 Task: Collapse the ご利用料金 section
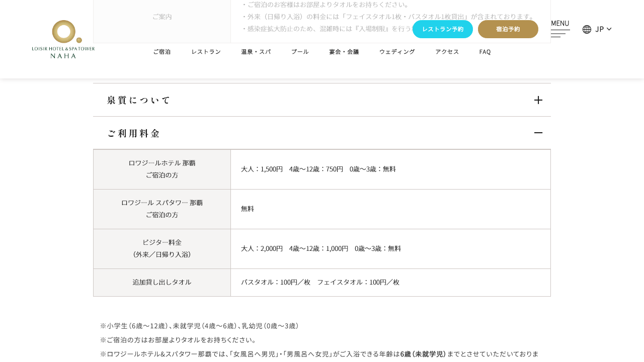coord(322,133)
